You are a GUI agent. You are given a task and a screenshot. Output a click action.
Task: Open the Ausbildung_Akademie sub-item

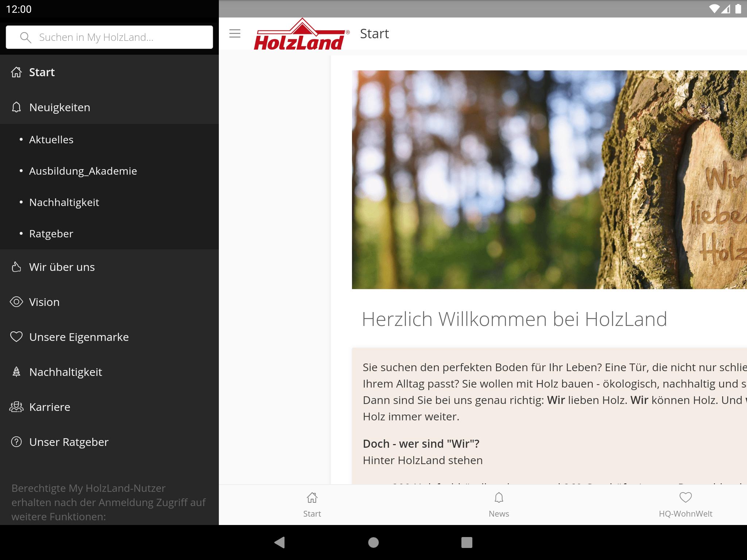coord(109,171)
